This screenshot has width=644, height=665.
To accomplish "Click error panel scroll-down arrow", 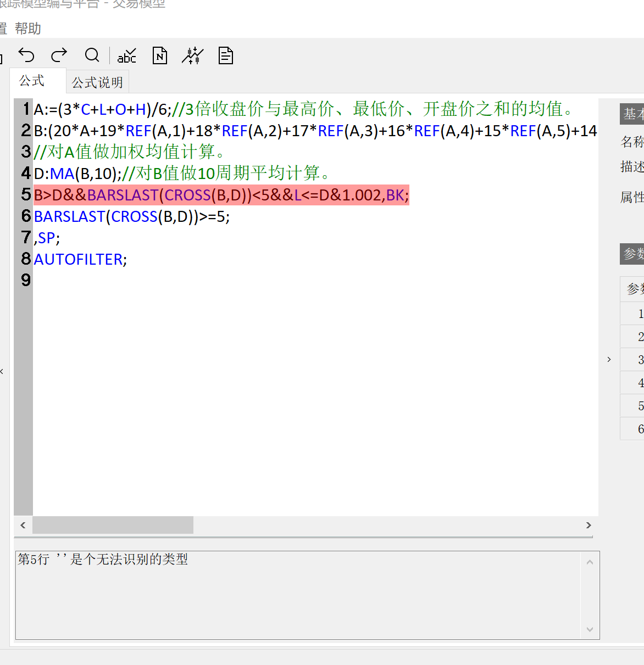I will click(x=590, y=629).
